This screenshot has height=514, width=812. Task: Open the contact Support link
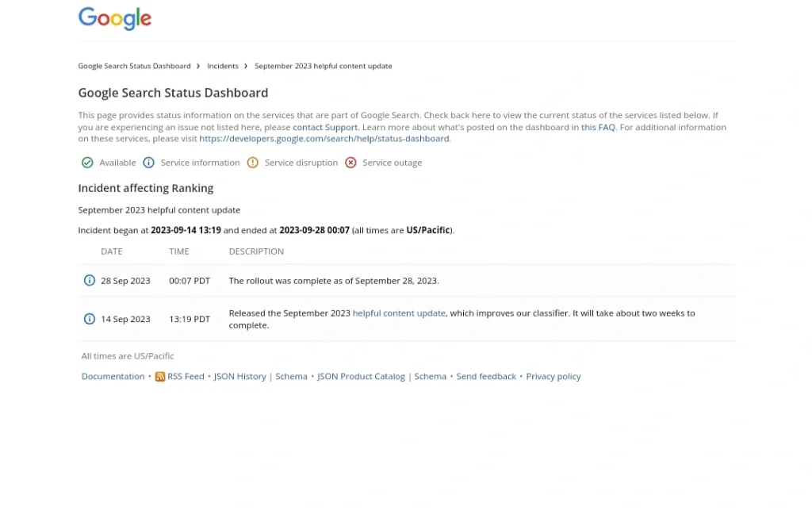coord(325,127)
